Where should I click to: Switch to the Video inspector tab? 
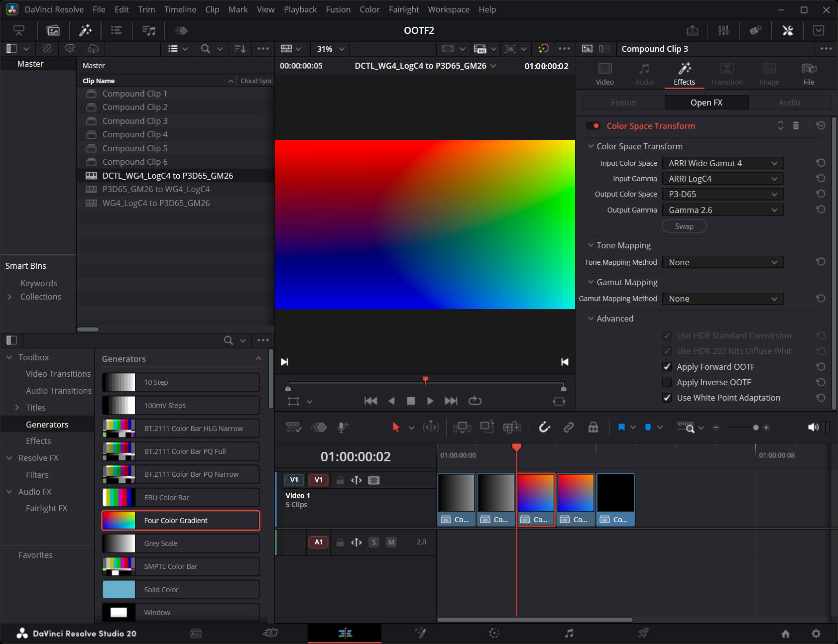coord(604,74)
